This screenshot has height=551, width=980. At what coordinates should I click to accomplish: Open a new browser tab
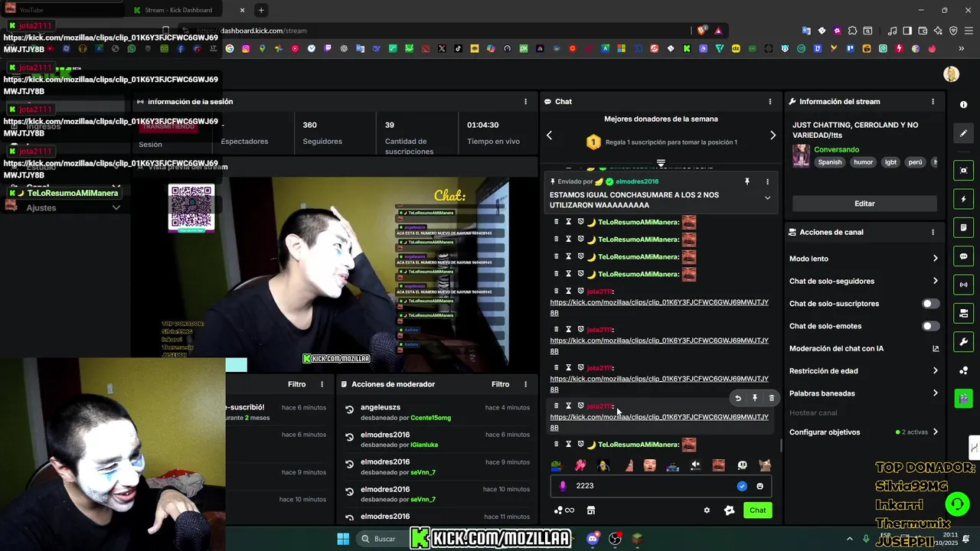261,10
